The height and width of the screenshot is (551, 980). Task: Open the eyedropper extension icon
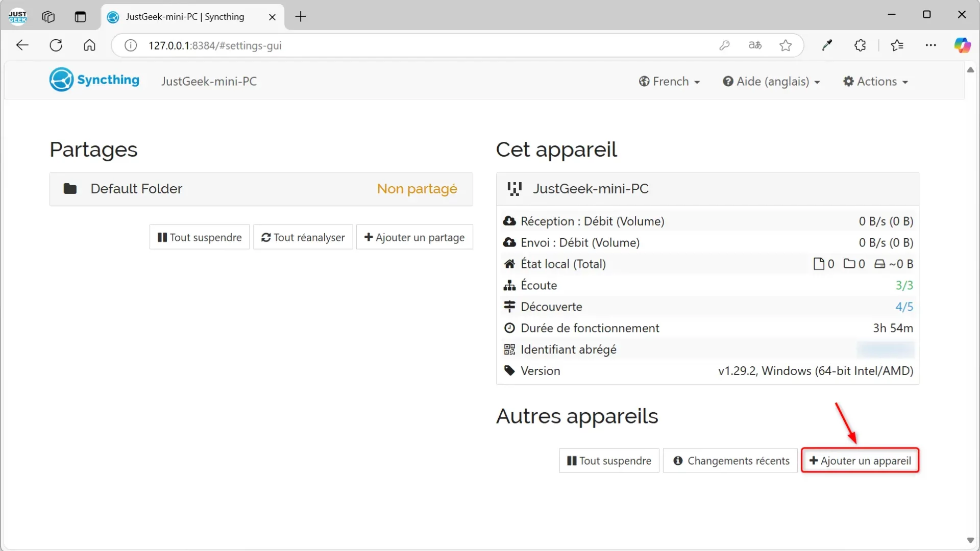point(827,45)
